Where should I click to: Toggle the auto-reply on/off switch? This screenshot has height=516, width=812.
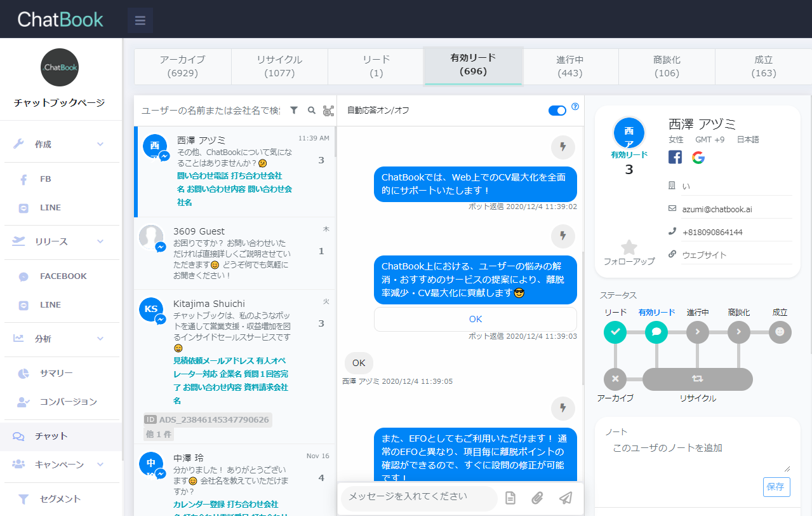pyautogui.click(x=557, y=111)
